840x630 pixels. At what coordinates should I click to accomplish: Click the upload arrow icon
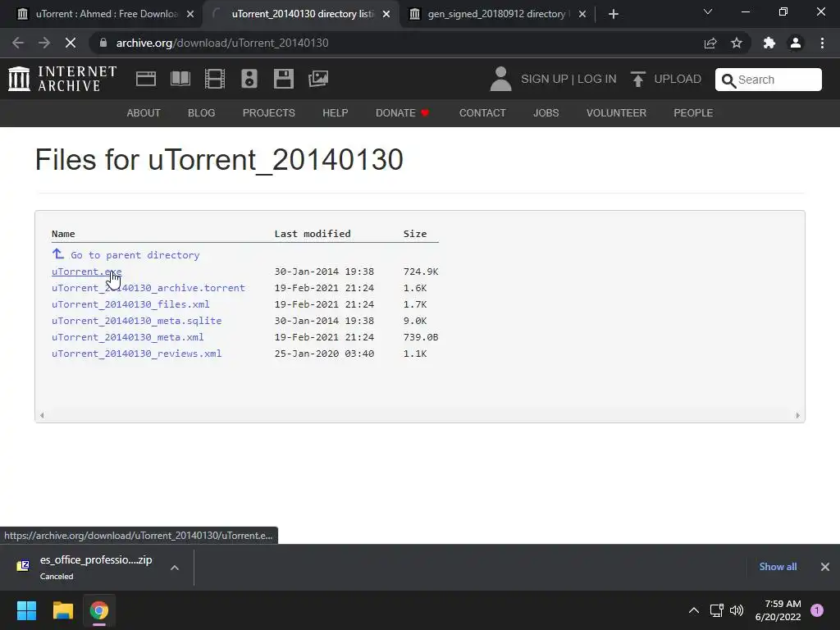pyautogui.click(x=637, y=80)
